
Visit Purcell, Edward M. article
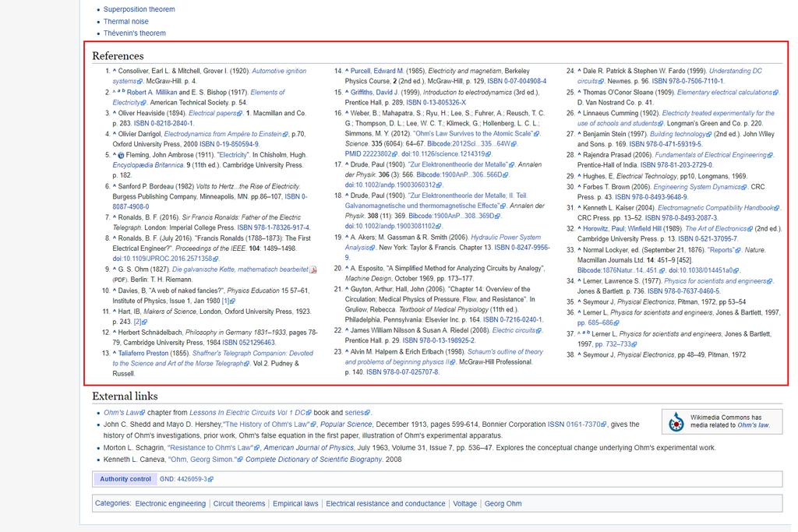pos(376,71)
